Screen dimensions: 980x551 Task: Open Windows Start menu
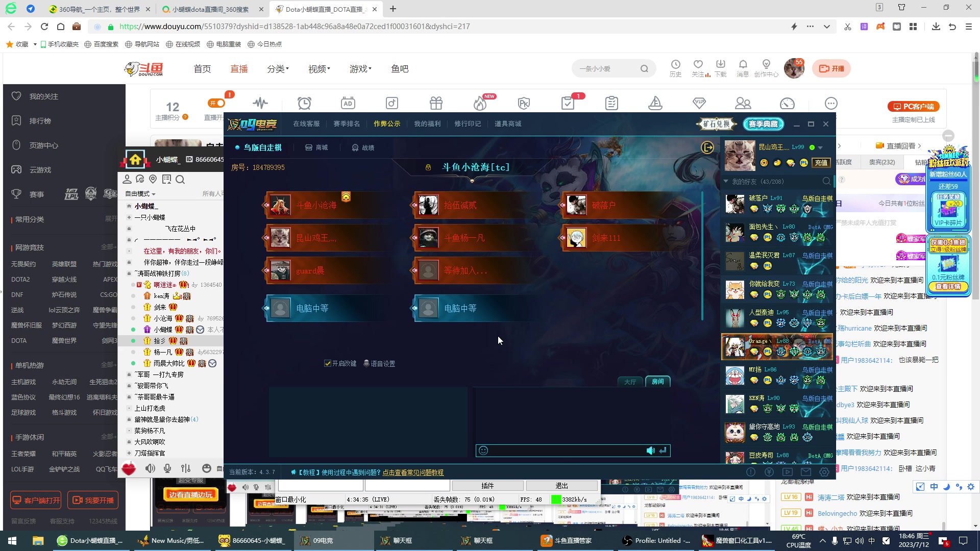(12, 541)
